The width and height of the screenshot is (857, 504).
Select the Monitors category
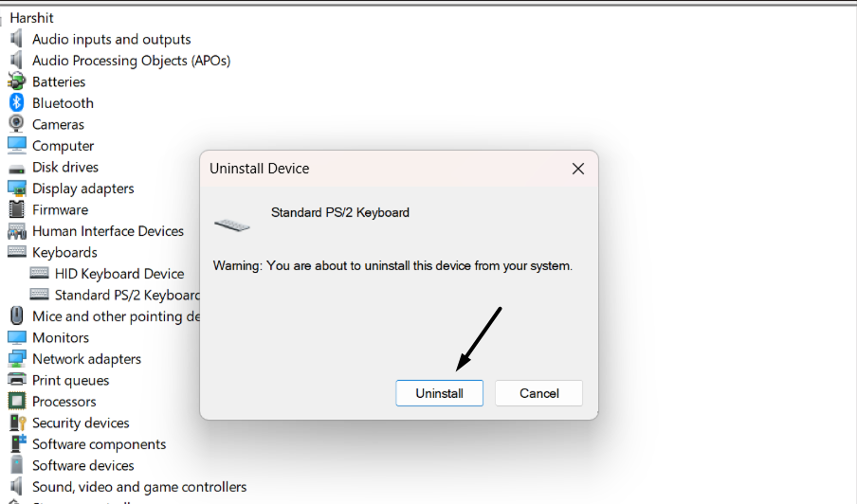(x=61, y=337)
